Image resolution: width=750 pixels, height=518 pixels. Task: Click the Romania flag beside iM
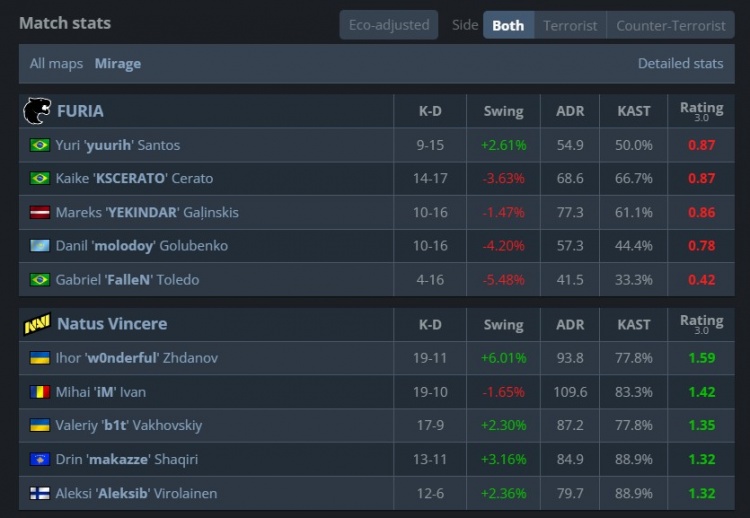pyautogui.click(x=40, y=392)
